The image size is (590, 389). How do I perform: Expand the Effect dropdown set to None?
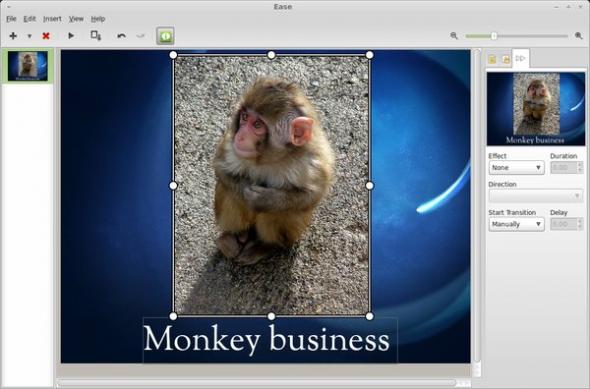pos(516,167)
